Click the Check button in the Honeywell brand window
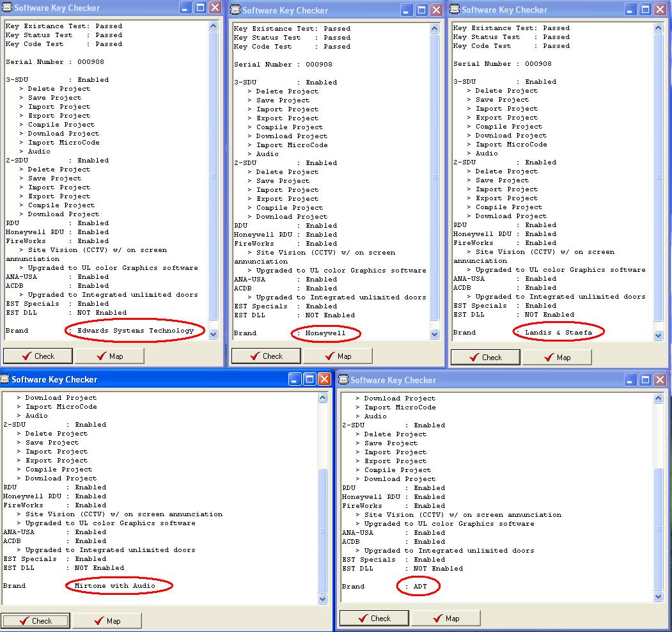This screenshot has height=632, width=672. 266,356
